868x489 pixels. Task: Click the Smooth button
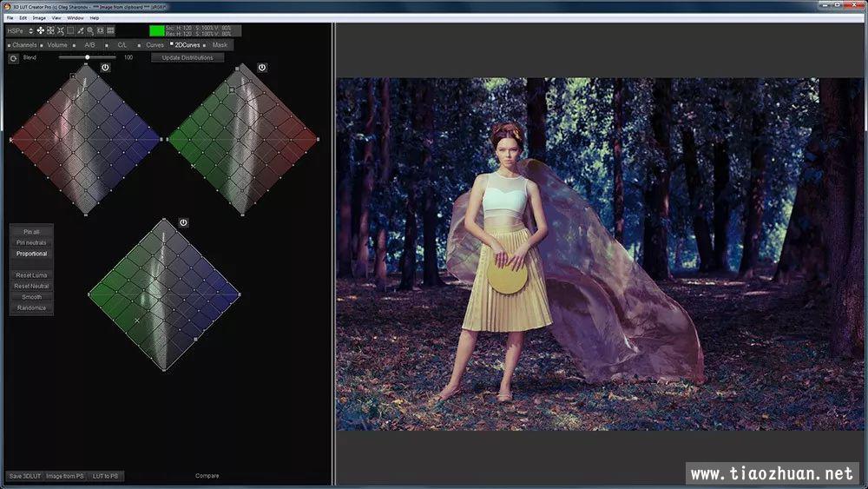(31, 297)
